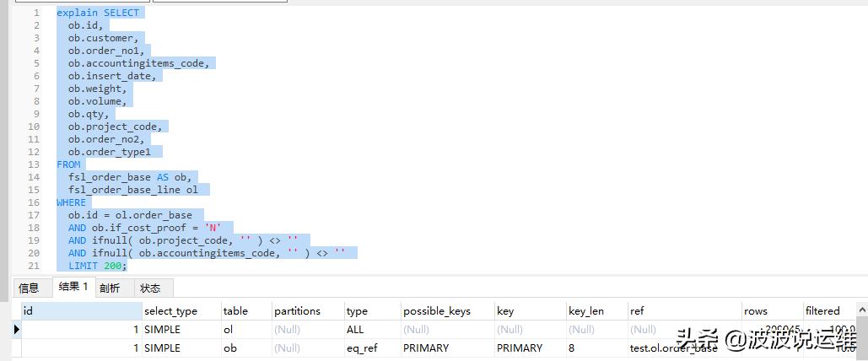Click the FROM keyword line
868x361 pixels.
[68, 164]
